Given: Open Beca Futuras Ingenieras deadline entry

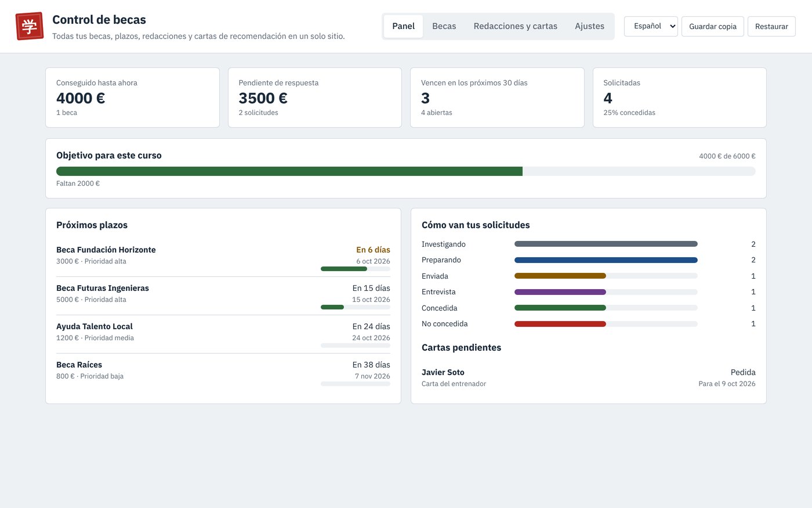Looking at the screenshot, I should tap(223, 296).
